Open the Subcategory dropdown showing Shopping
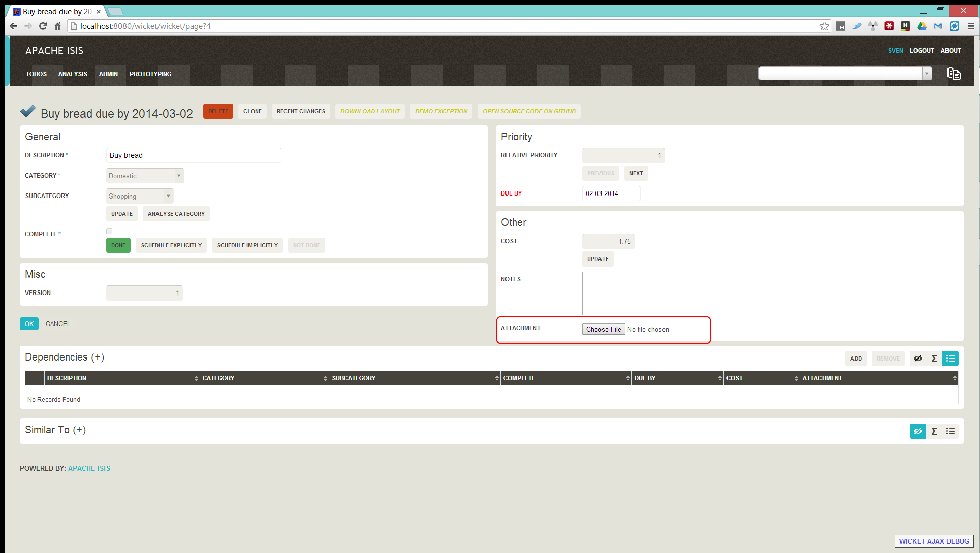The width and height of the screenshot is (980, 553). (140, 196)
